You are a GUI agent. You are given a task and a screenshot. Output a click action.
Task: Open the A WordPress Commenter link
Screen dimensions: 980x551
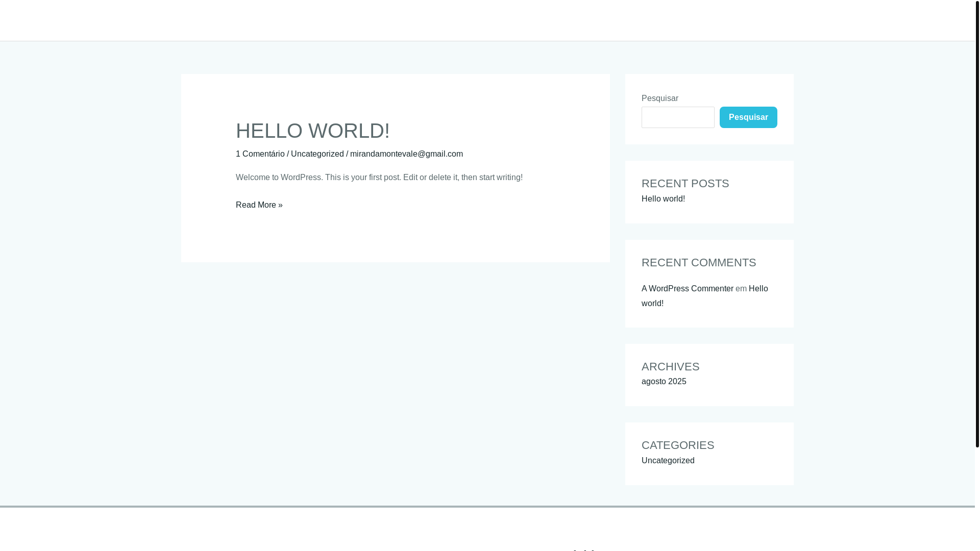click(x=687, y=288)
